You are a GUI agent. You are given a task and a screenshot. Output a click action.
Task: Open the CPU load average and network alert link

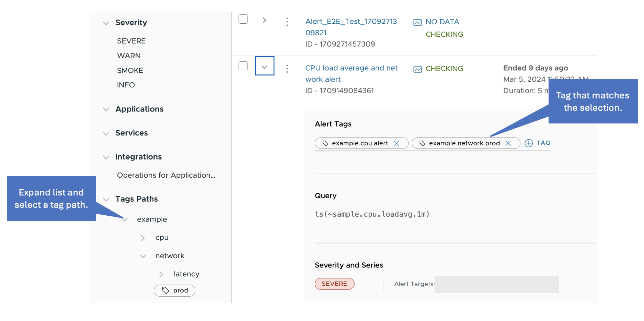[x=352, y=74]
